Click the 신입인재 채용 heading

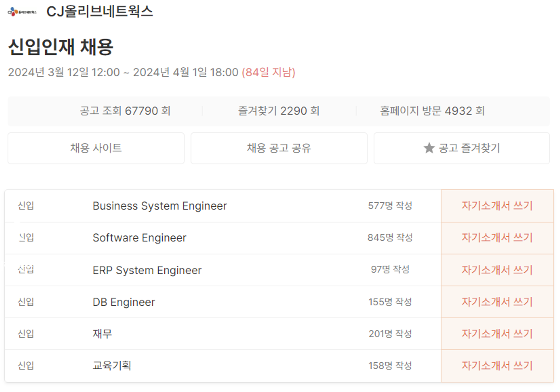61,47
